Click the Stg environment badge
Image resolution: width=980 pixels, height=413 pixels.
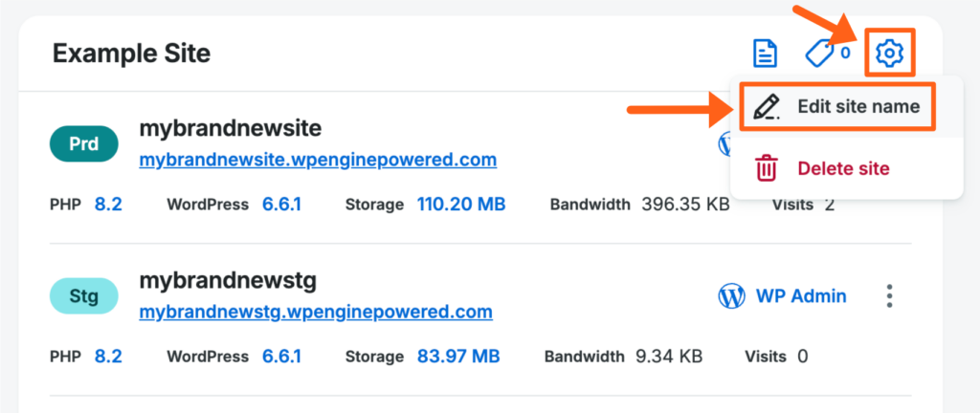click(83, 296)
